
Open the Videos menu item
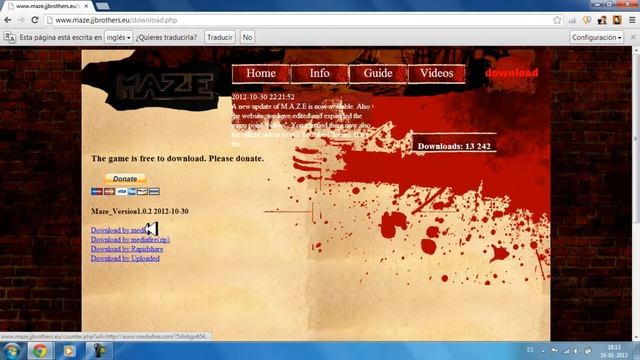pos(437,73)
